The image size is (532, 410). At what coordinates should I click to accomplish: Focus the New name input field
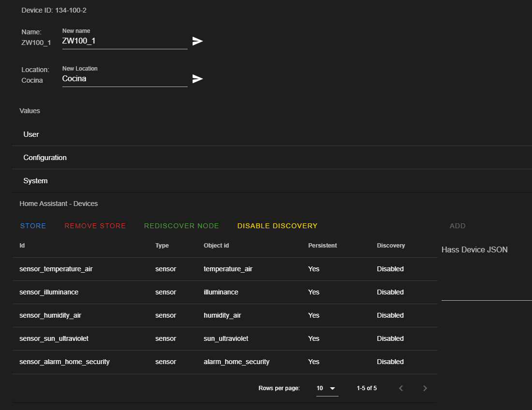tap(124, 41)
